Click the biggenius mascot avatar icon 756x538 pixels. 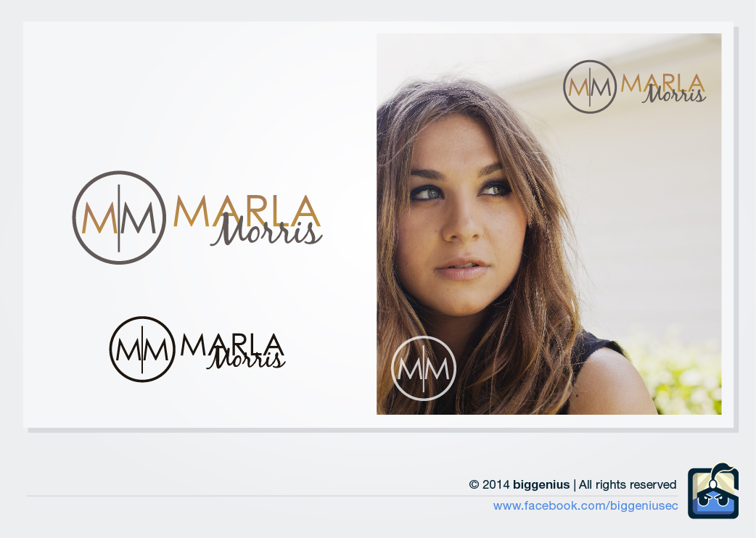pyautogui.click(x=713, y=492)
